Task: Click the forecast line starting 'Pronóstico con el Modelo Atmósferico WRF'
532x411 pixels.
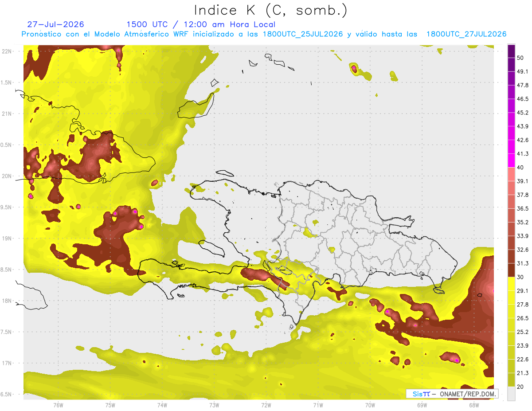Action: [x=264, y=34]
